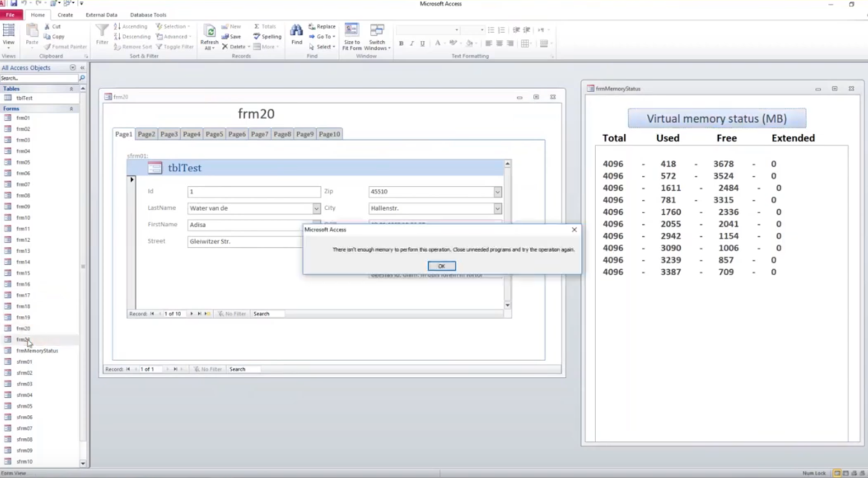Screen dimensions: 868x478
Task: Open the All Access Objects dropdown menu
Action: pos(72,68)
